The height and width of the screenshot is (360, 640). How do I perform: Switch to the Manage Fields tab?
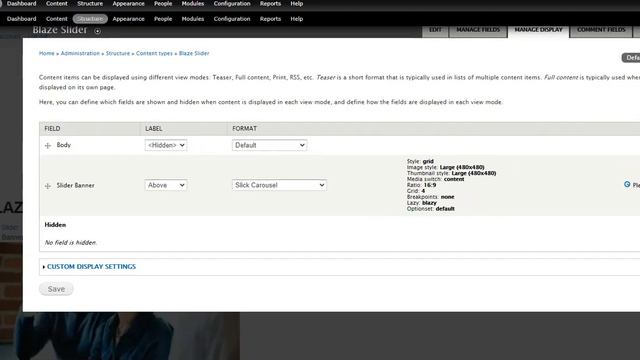[x=478, y=30]
